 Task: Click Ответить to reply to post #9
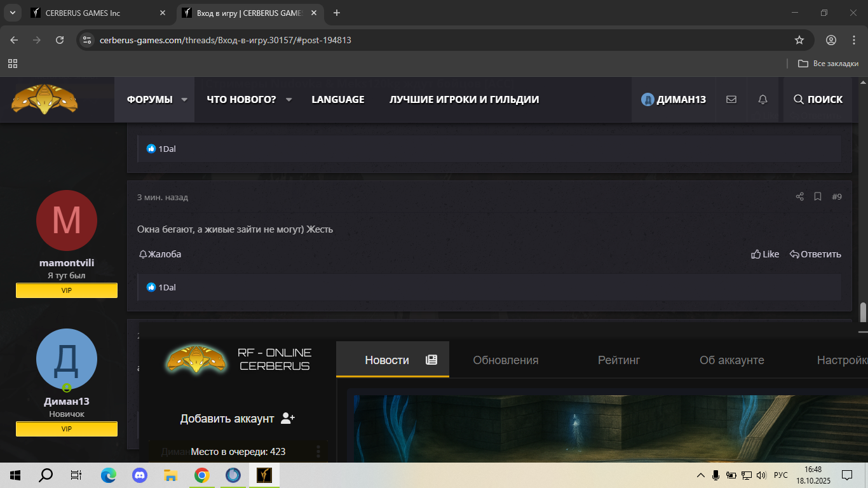(x=815, y=254)
